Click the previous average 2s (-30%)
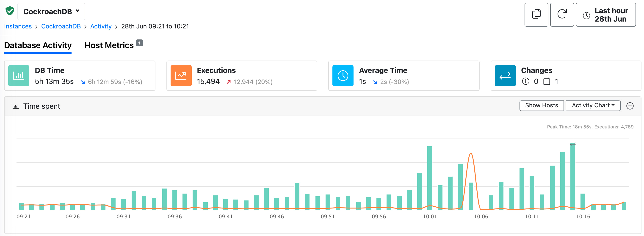 coord(395,82)
